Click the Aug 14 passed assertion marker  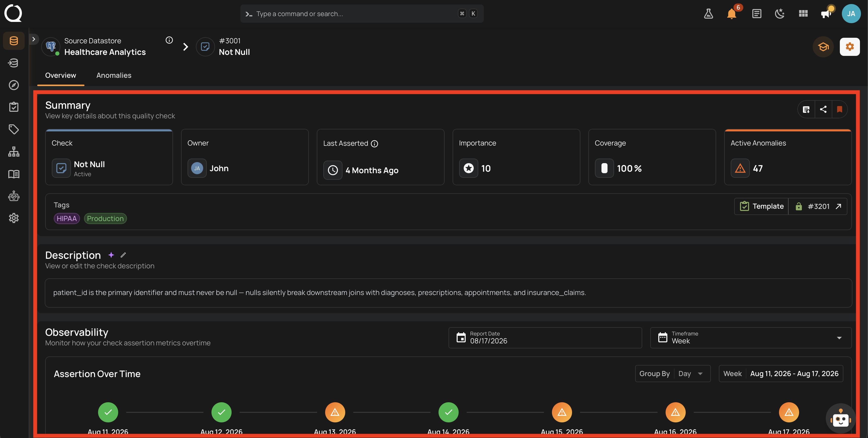(449, 412)
